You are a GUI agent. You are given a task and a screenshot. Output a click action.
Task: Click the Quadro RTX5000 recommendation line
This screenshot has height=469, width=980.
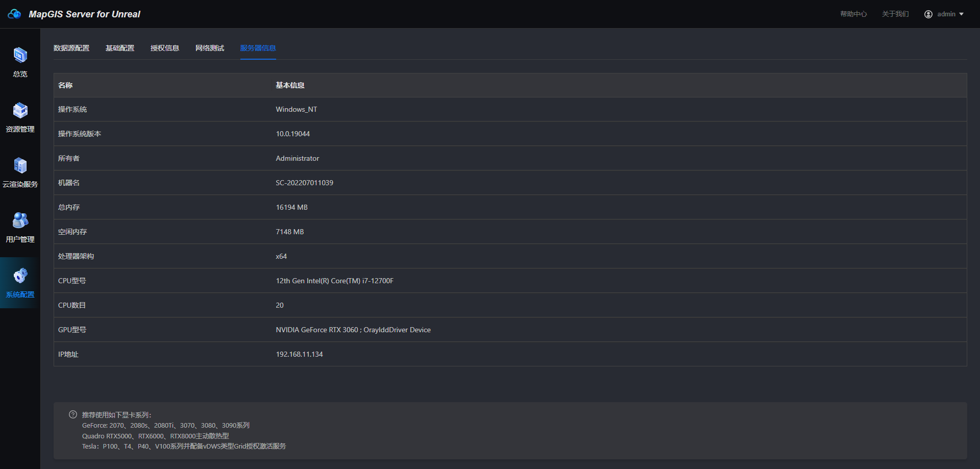[156, 436]
